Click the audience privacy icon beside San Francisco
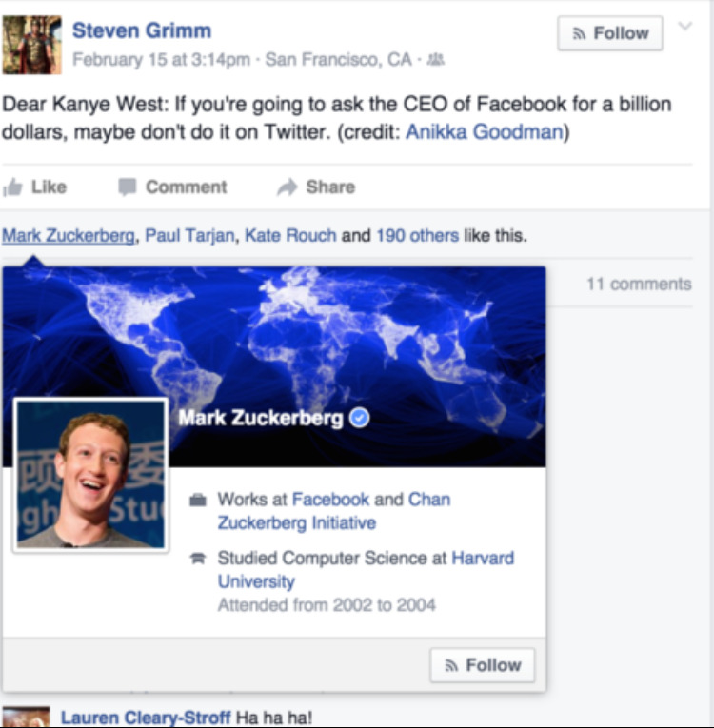 click(x=436, y=60)
